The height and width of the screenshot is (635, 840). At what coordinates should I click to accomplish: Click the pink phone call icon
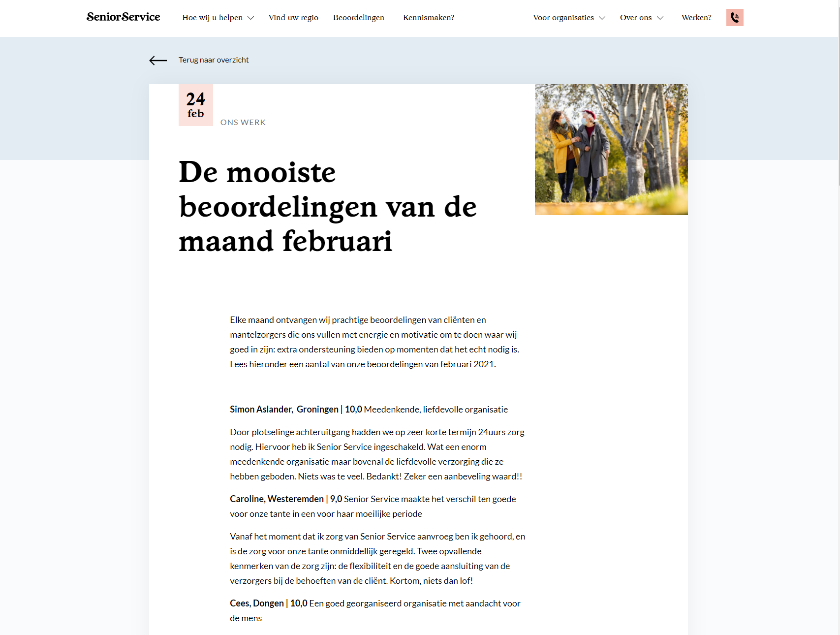pos(735,18)
